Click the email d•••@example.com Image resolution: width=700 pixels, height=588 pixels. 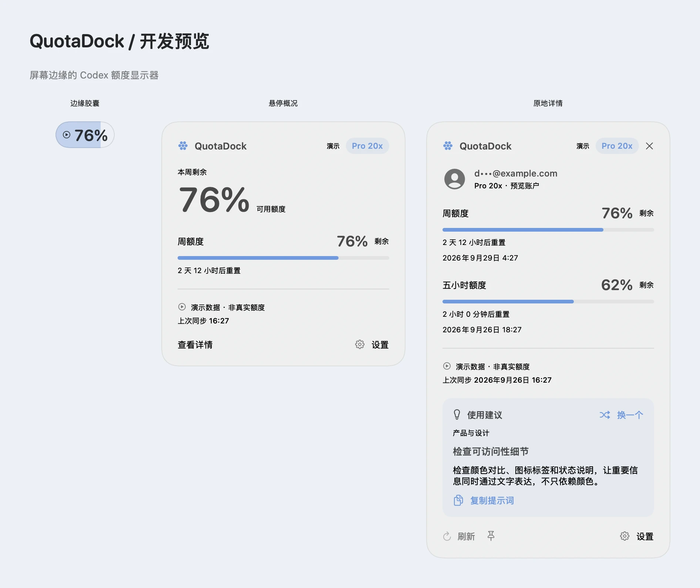coord(516,173)
